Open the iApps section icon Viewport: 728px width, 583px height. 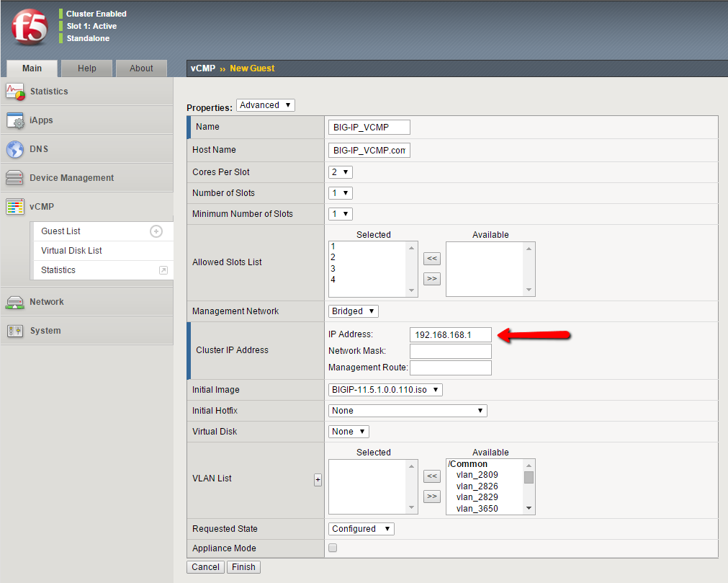15,120
